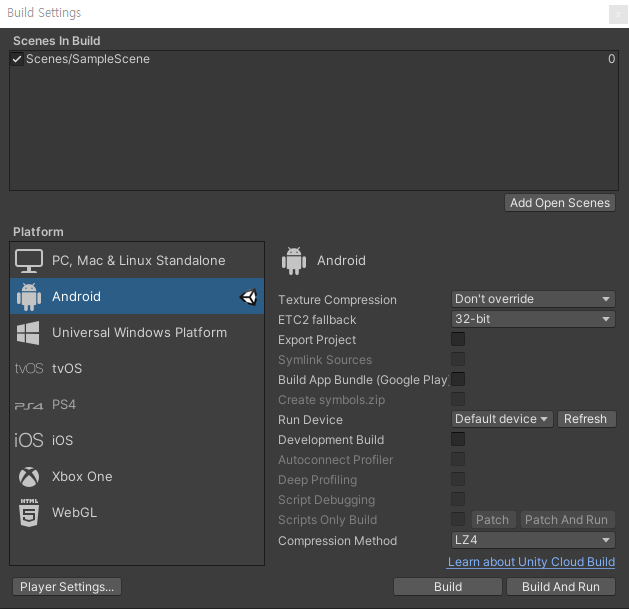Enable the Development Build checkbox
The width and height of the screenshot is (629, 609).
[x=458, y=439]
